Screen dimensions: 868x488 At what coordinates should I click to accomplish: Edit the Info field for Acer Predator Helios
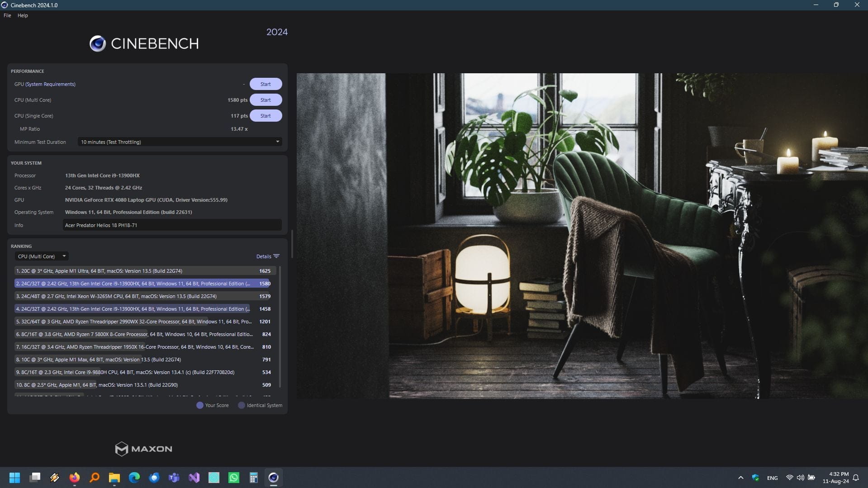point(172,225)
